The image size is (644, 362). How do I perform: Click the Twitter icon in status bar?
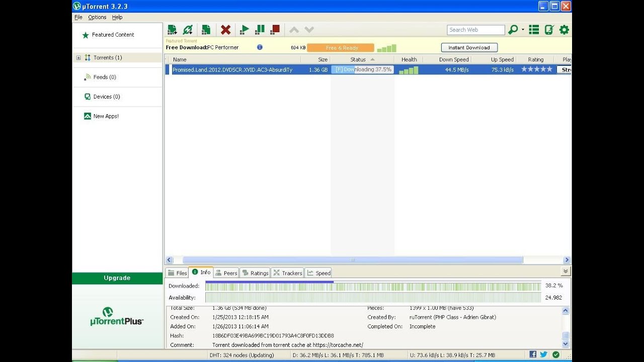(x=544, y=354)
